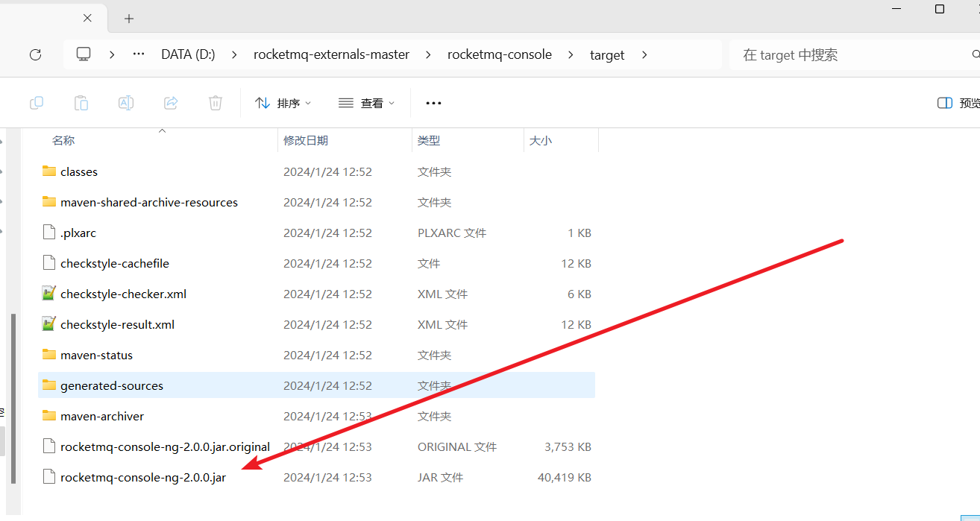Select the checkstyle-result.xml file icon
Screen dimensions: 980x521
click(x=49, y=324)
